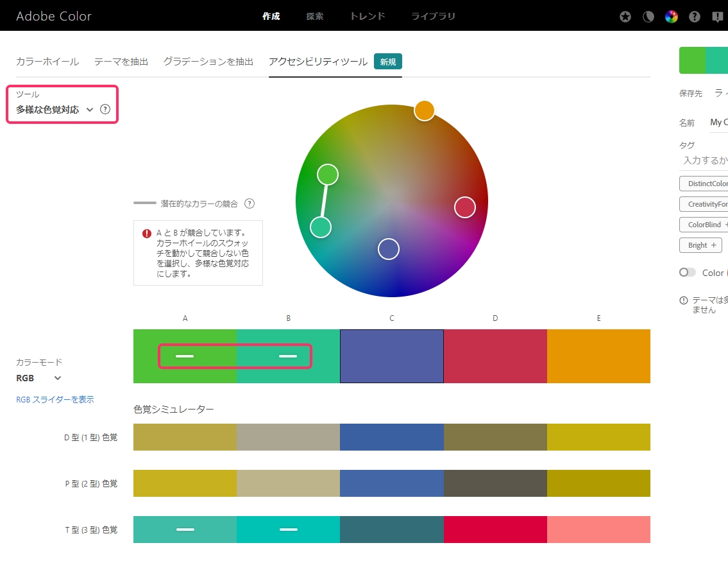Select the indigo swatch C
728x561 pixels.
coord(392,356)
